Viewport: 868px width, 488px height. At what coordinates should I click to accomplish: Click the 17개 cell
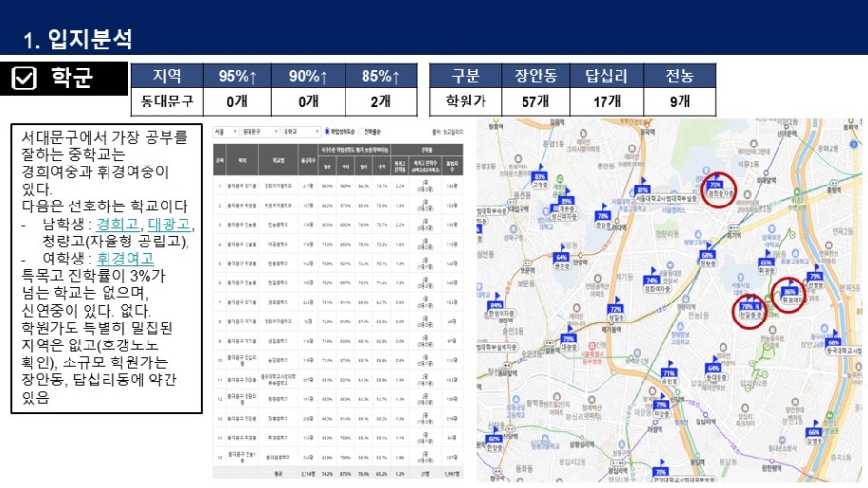pyautogui.click(x=606, y=101)
